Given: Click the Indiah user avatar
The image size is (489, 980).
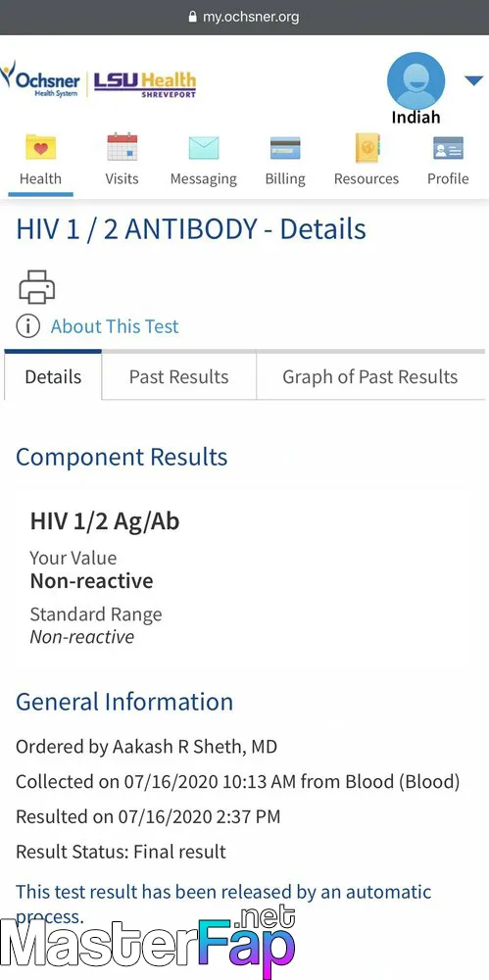Looking at the screenshot, I should click(x=416, y=81).
